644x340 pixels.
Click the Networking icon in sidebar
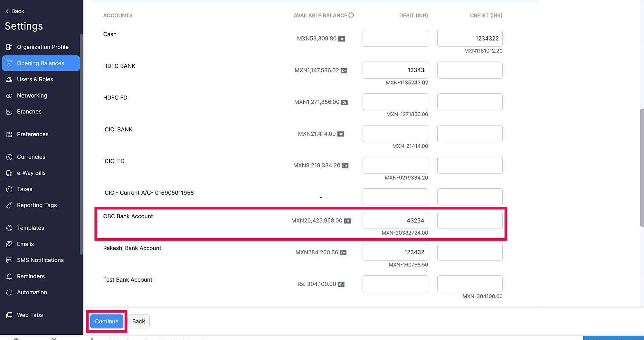point(9,96)
